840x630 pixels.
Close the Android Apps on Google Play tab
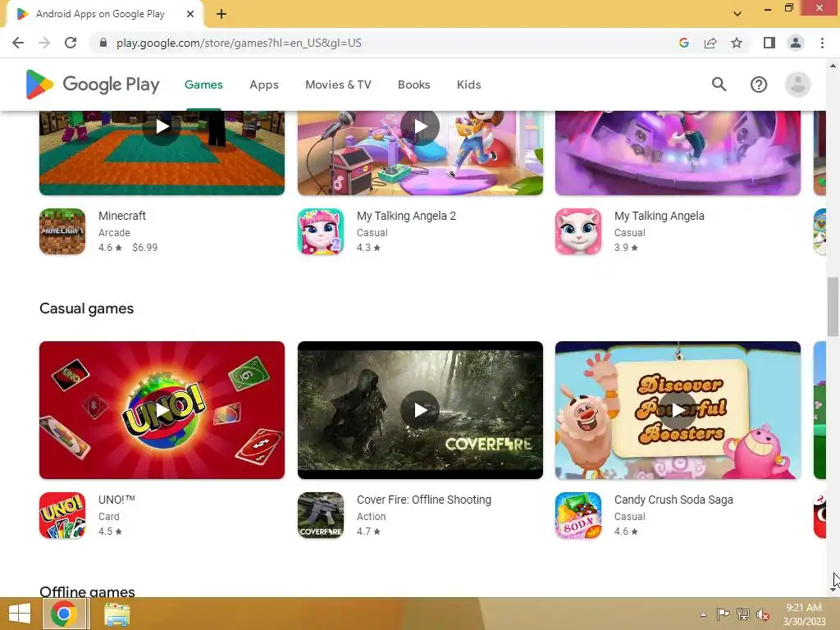point(190,14)
